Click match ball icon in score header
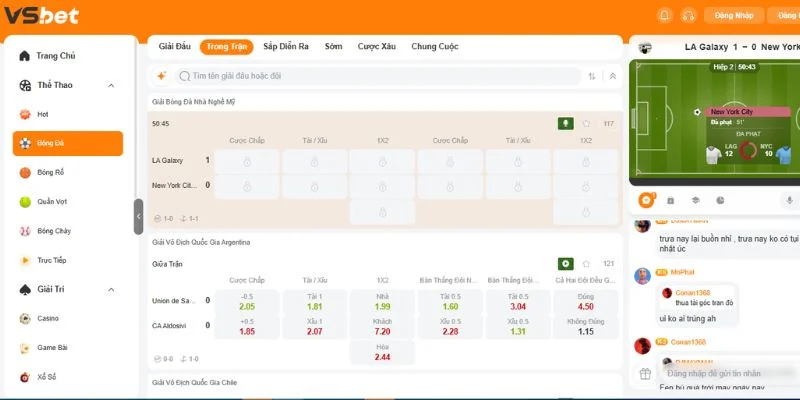Viewport: 800px width, 400px height. [x=645, y=47]
